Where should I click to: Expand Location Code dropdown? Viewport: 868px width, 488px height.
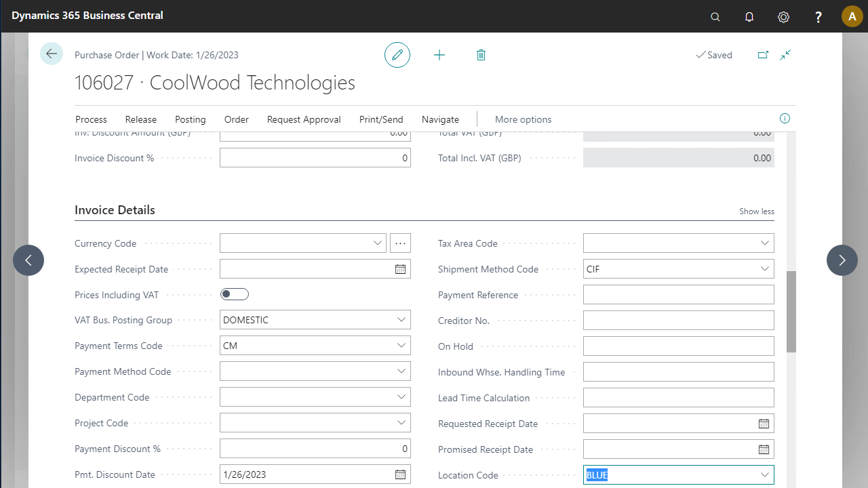pos(764,475)
